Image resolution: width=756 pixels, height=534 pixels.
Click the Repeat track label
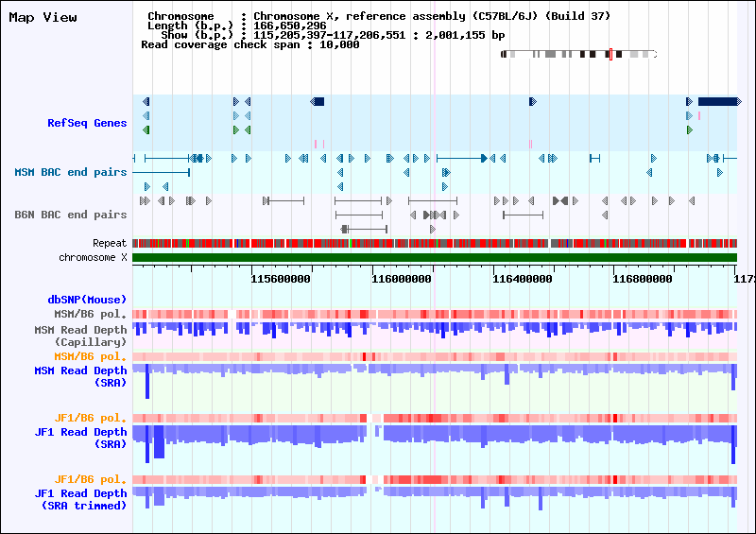pos(110,243)
